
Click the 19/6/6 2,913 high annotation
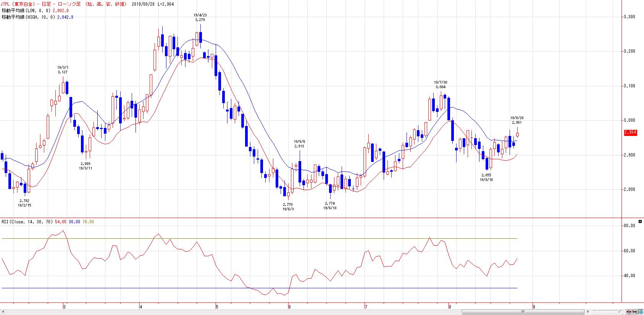tap(299, 144)
